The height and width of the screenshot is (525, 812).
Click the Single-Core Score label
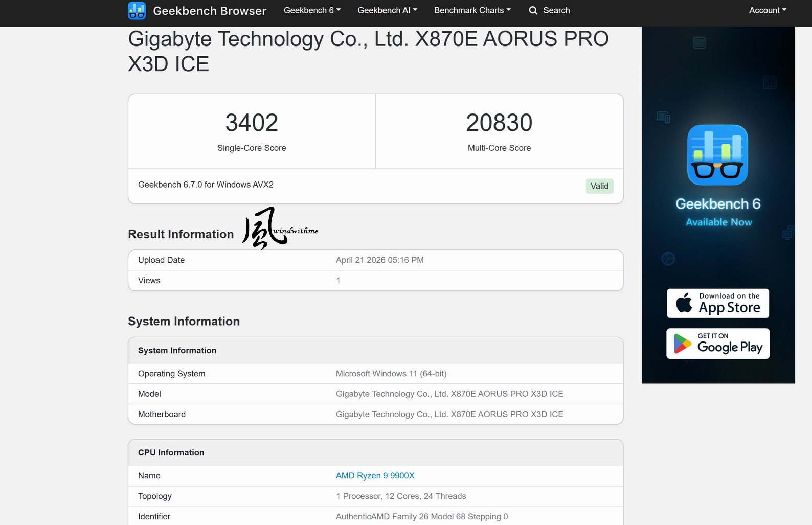pos(252,148)
